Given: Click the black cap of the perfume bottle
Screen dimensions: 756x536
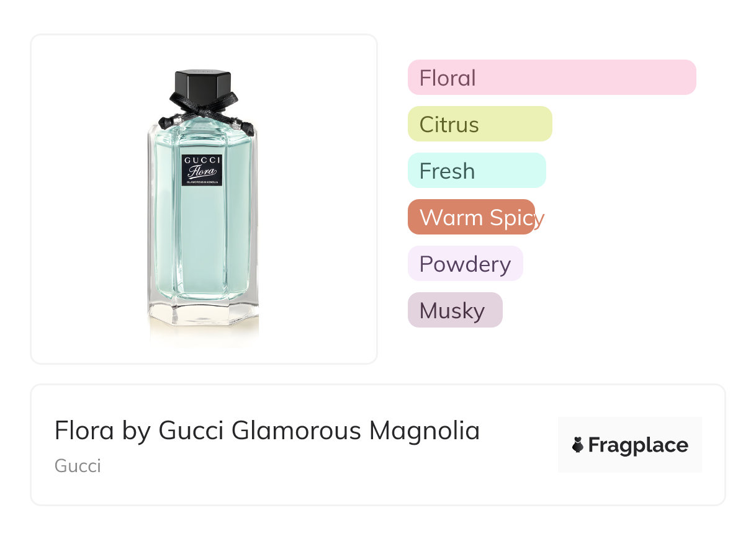Looking at the screenshot, I should click(x=203, y=85).
